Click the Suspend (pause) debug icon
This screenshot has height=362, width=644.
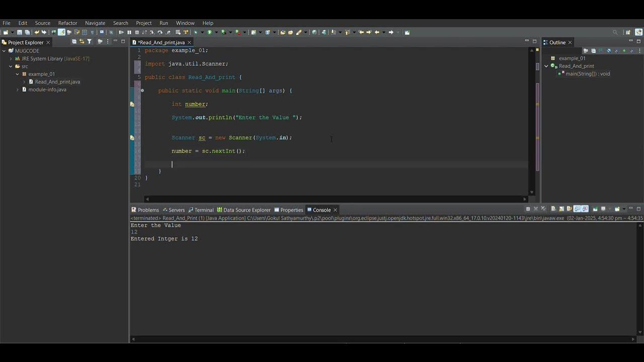pos(129,32)
